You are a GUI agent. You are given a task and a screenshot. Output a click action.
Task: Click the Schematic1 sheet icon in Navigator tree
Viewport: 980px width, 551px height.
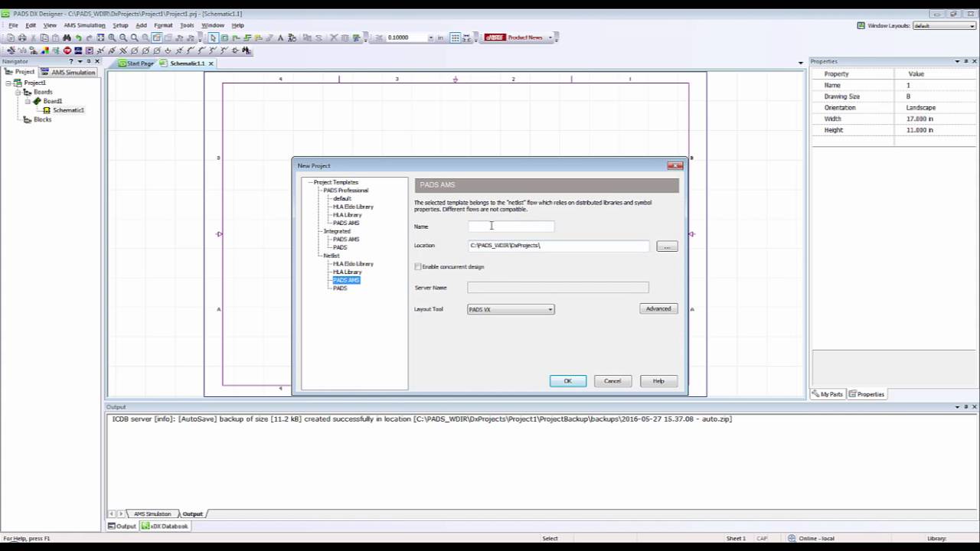click(47, 110)
